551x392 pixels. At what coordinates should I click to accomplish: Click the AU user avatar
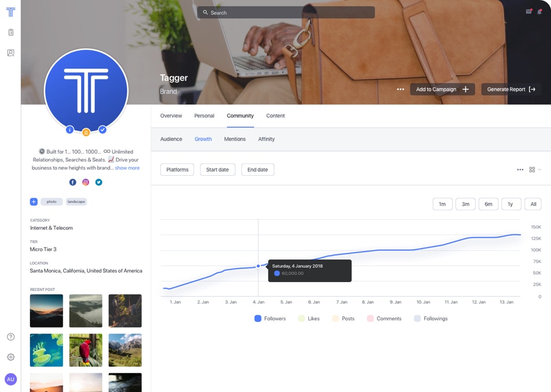pyautogui.click(x=10, y=379)
